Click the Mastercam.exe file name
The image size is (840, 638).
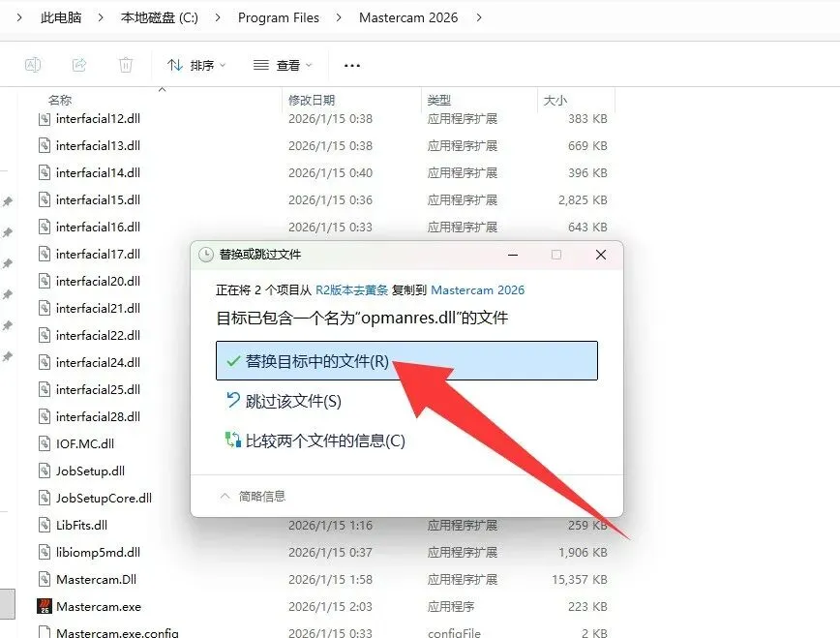coord(99,607)
